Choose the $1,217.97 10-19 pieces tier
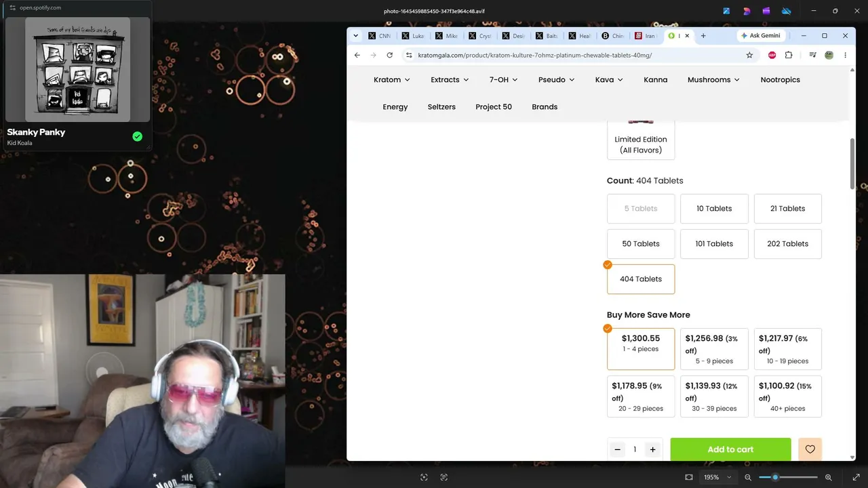Screen dimensions: 868x488 788,349
